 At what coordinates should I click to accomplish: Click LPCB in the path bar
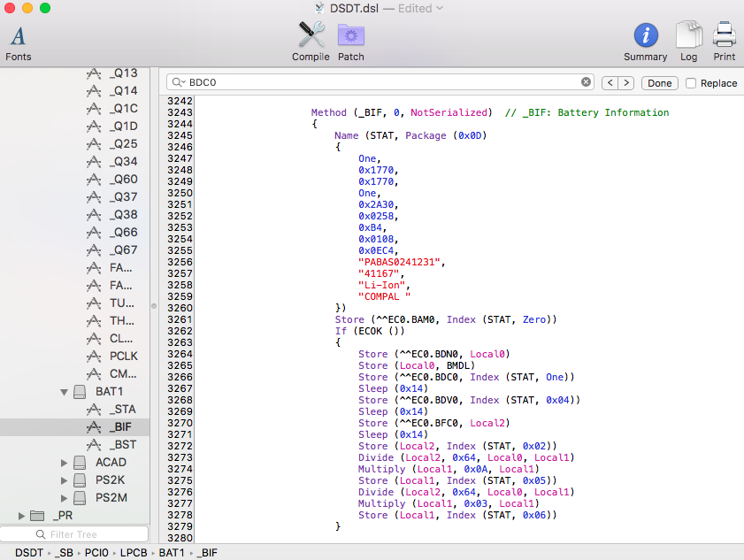pyautogui.click(x=133, y=553)
